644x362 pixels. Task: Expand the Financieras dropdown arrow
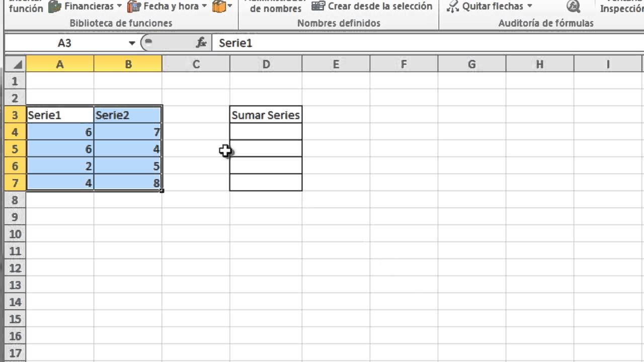119,7
